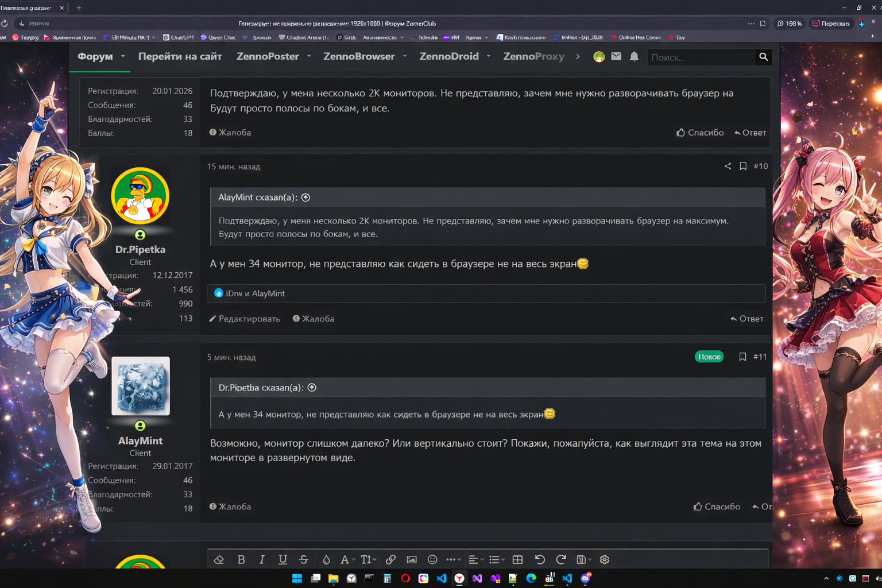Open File Explorer from the taskbar
Viewport: 882px width, 588px height.
tap(333, 578)
